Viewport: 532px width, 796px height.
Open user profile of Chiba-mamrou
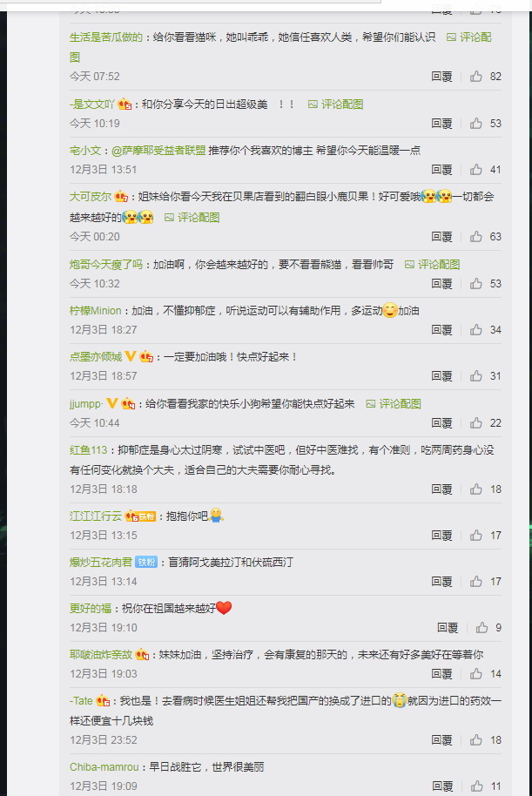[x=104, y=767]
